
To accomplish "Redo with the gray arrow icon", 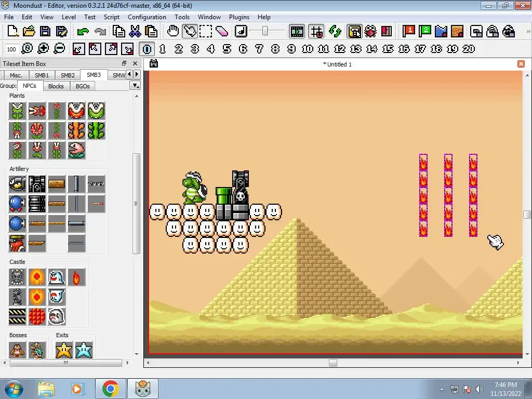I will click(100, 32).
